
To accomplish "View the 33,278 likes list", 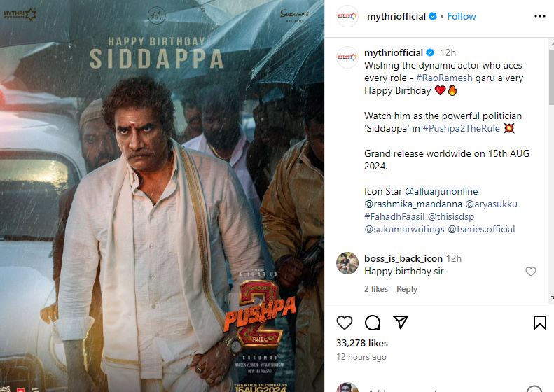I will [362, 343].
